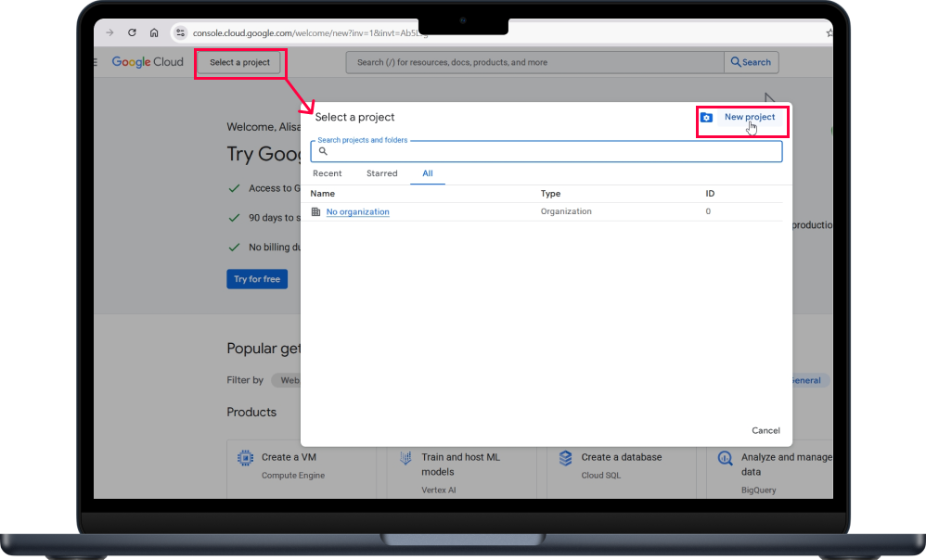This screenshot has height=560, width=926.
Task: Click the browser address bar URL
Action: [310, 33]
